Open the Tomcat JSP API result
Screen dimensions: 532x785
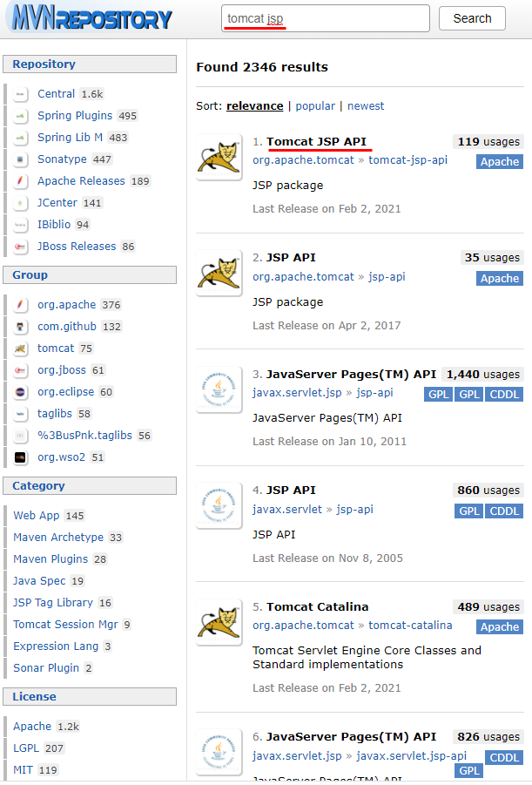point(316,142)
